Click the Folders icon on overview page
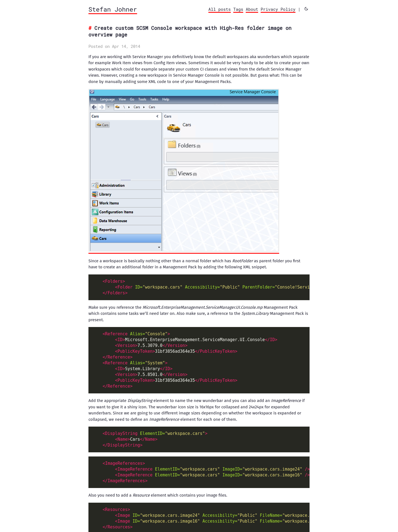398x532 pixels. (x=172, y=144)
